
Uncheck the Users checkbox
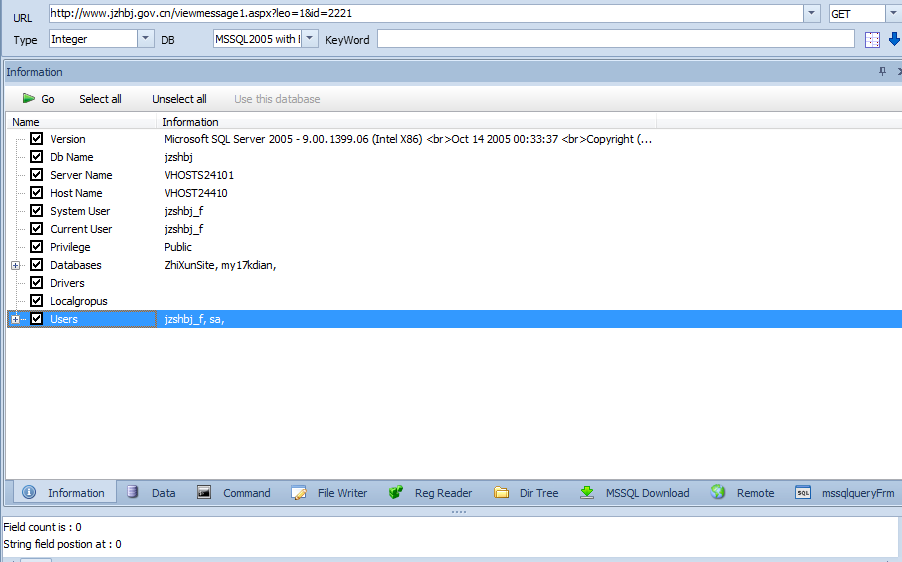[37, 319]
